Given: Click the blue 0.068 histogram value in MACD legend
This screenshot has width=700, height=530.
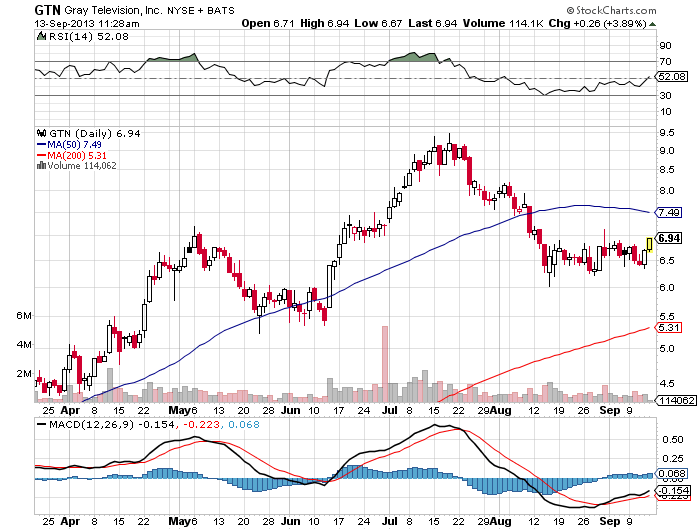Looking at the screenshot, I should point(244,425).
